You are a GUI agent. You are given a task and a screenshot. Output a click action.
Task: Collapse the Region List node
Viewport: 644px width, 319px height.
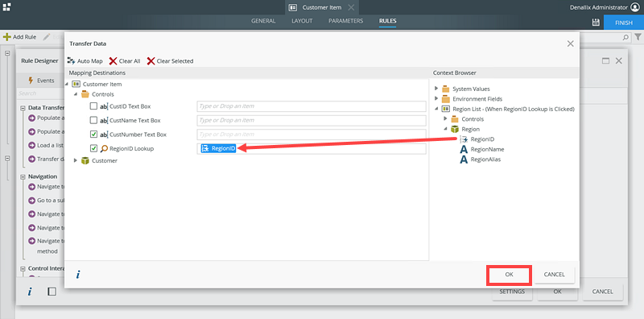[x=436, y=109]
